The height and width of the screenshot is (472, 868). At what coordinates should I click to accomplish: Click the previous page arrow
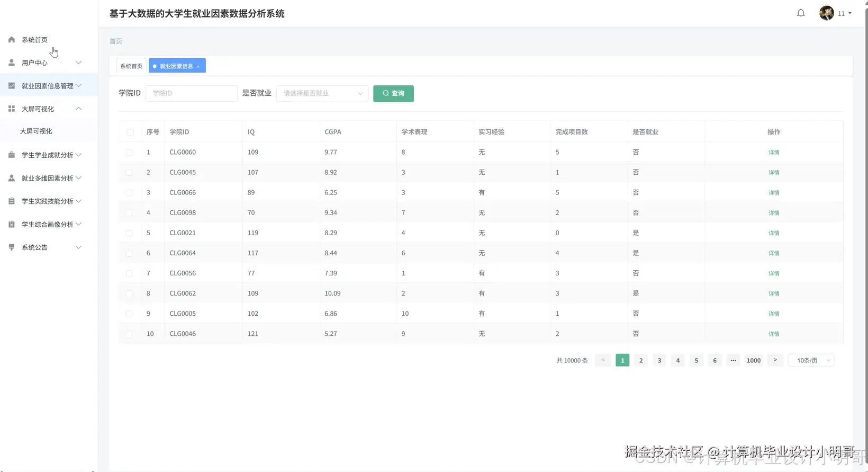[603, 360]
